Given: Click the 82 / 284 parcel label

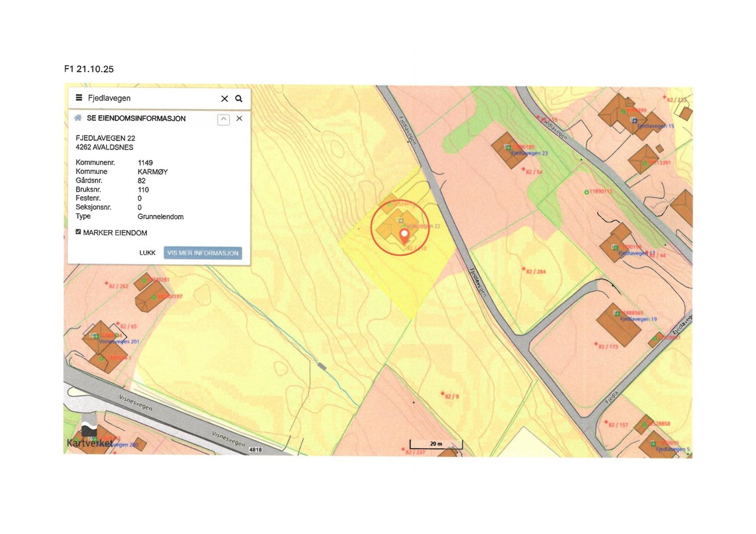Looking at the screenshot, I should coord(535,271).
